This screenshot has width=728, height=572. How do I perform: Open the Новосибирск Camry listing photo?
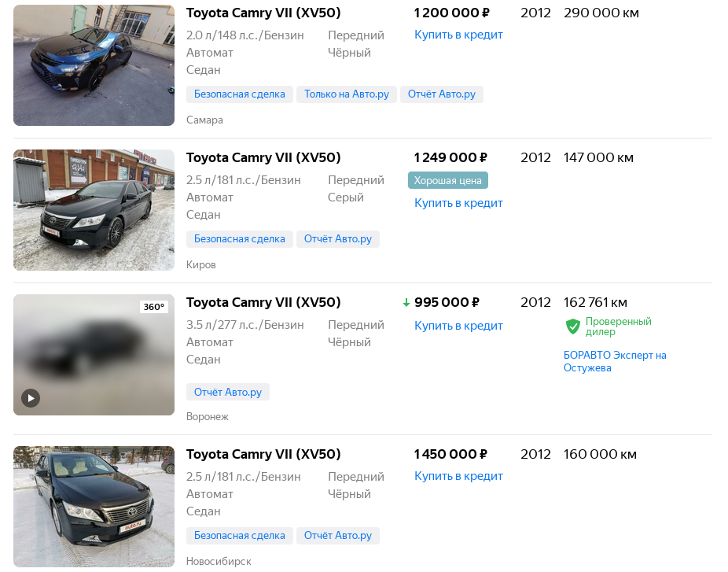pos(94,507)
